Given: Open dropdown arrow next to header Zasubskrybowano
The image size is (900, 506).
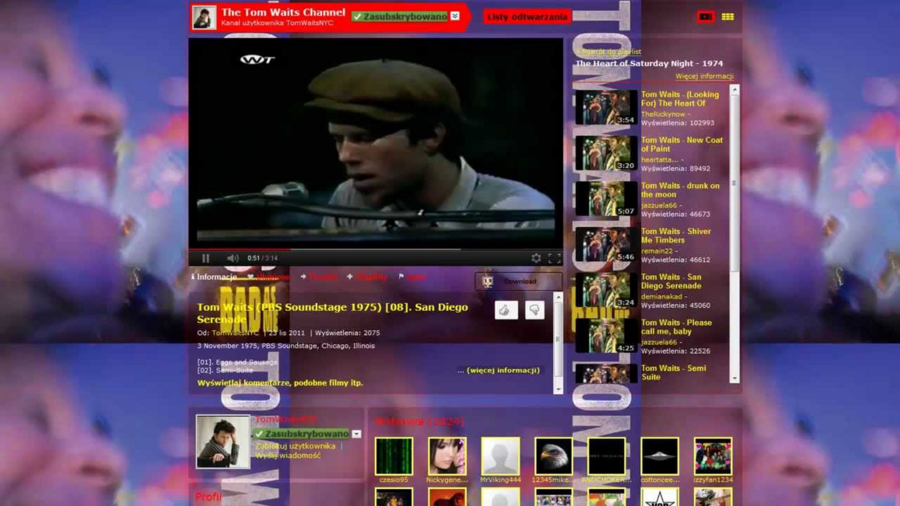Looking at the screenshot, I should 455,16.
